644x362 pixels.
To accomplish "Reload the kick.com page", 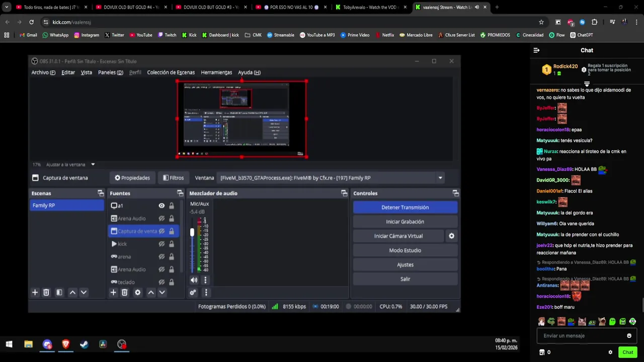I will tap(31, 22).
